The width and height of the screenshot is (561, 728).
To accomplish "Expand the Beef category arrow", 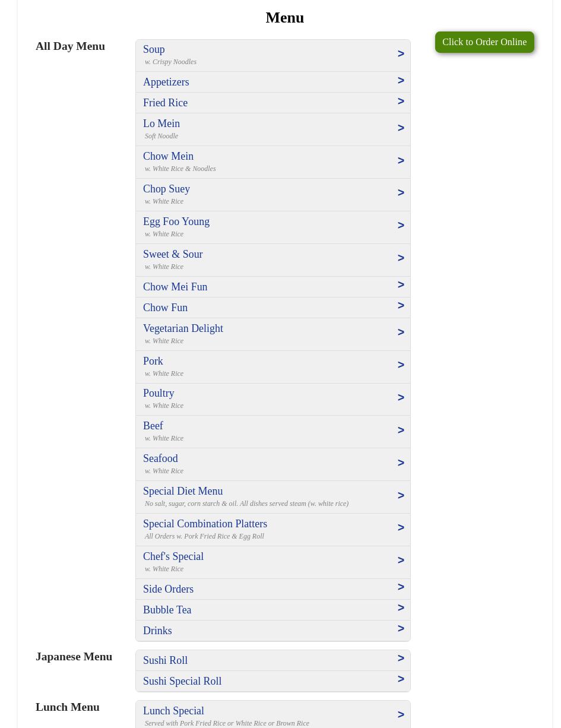I will pyautogui.click(x=401, y=431).
